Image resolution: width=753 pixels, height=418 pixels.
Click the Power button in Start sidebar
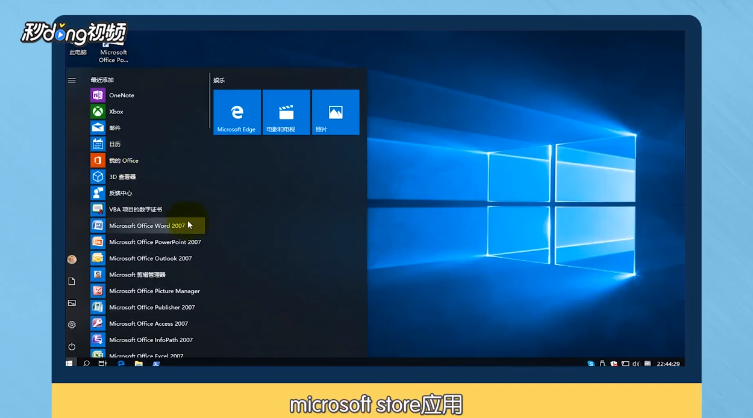tap(72, 346)
